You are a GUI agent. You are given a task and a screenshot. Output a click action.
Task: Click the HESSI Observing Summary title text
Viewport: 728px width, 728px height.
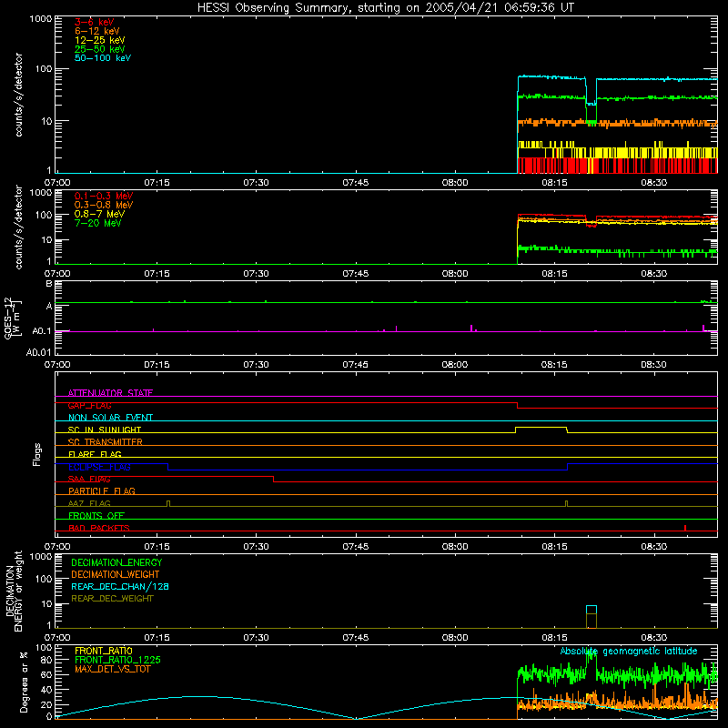[x=386, y=8]
